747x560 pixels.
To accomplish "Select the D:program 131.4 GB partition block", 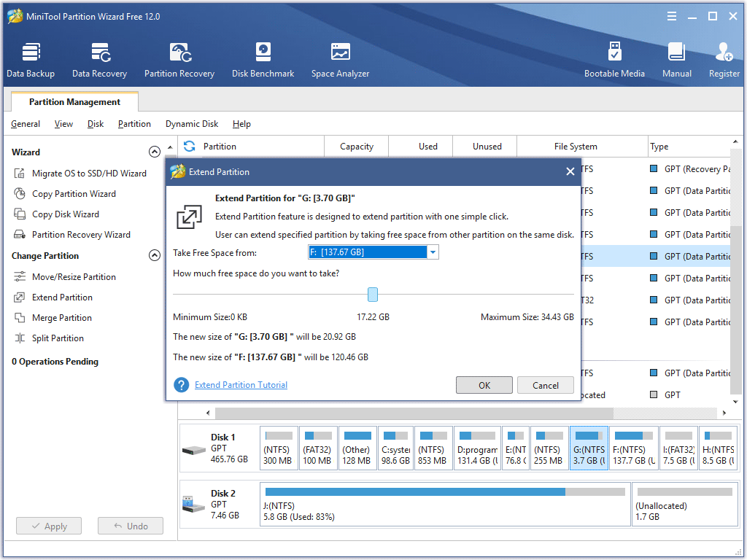I will (477, 448).
